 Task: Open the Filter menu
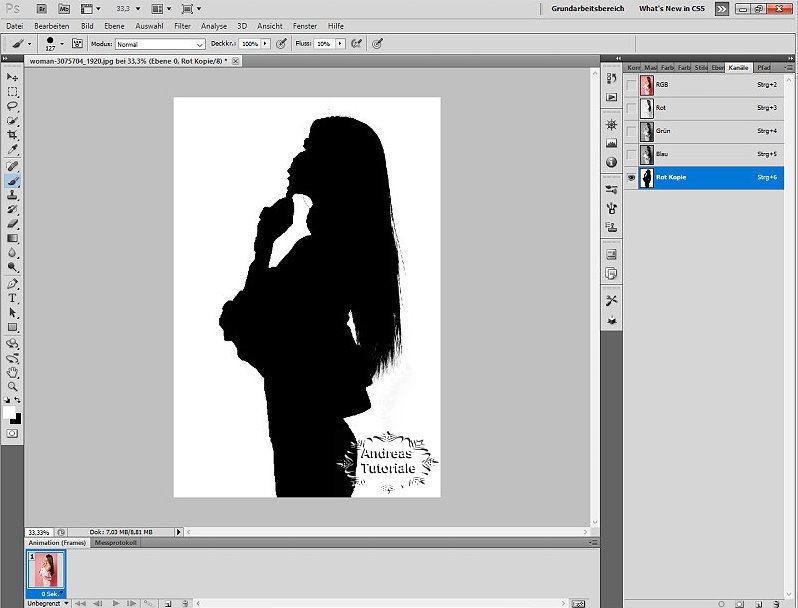182,26
